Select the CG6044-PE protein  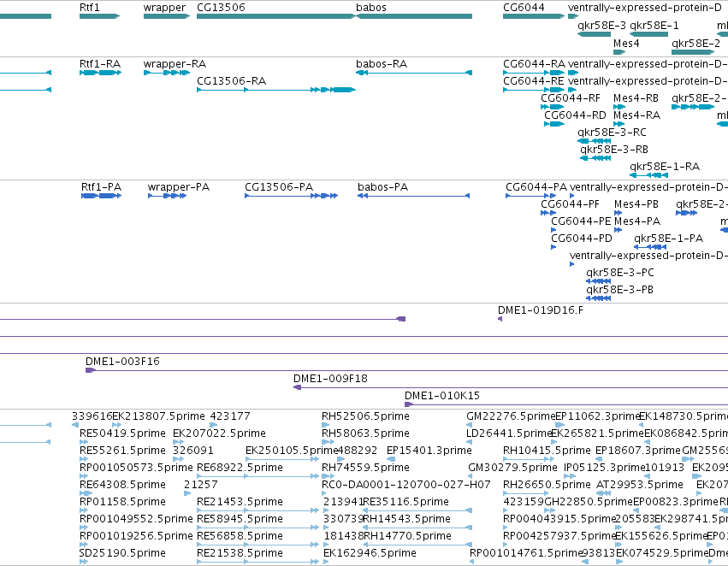click(x=553, y=230)
